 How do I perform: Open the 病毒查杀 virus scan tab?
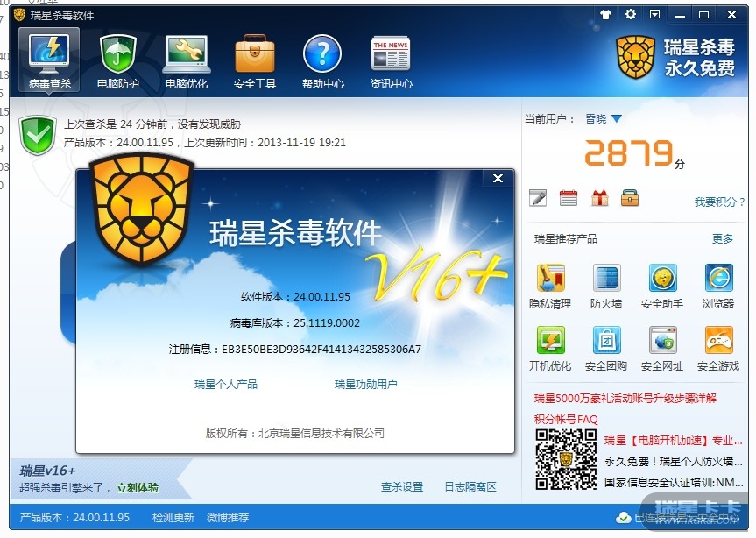tap(49, 60)
